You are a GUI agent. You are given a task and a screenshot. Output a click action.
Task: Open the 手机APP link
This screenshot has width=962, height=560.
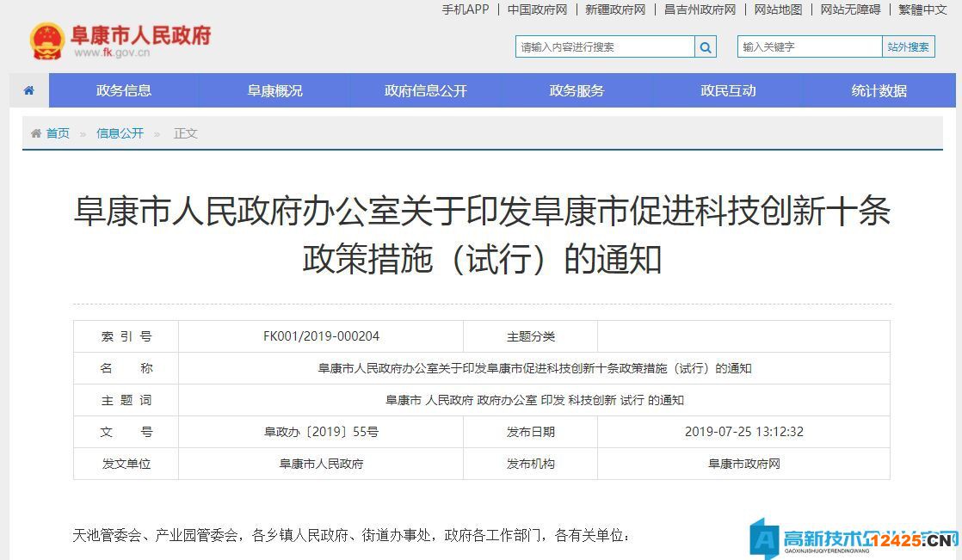pyautogui.click(x=466, y=9)
